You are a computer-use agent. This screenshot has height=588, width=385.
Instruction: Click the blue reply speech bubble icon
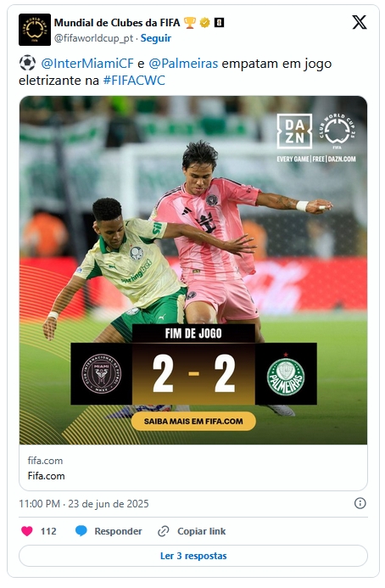click(x=81, y=531)
